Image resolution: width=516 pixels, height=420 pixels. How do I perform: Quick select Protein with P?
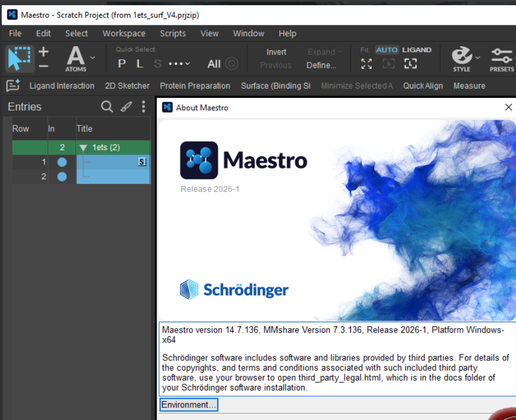(x=122, y=64)
